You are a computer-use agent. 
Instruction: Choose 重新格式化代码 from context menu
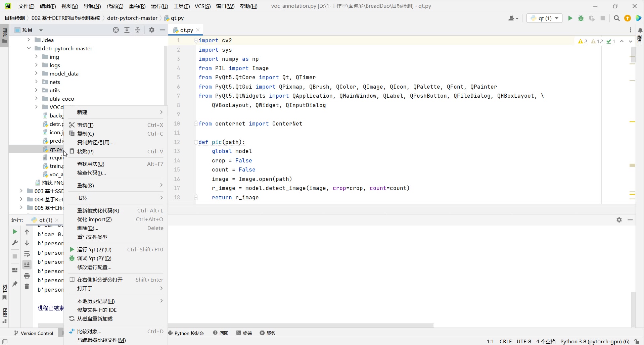point(98,210)
